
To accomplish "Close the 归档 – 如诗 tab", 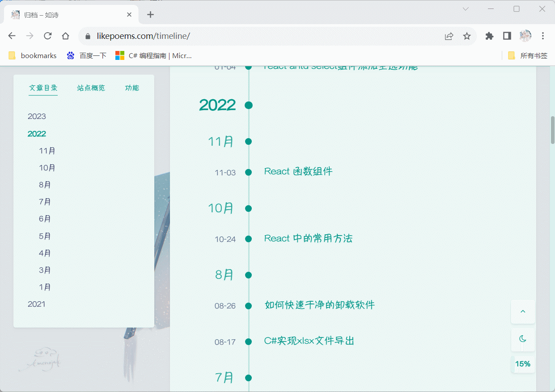I will click(129, 15).
